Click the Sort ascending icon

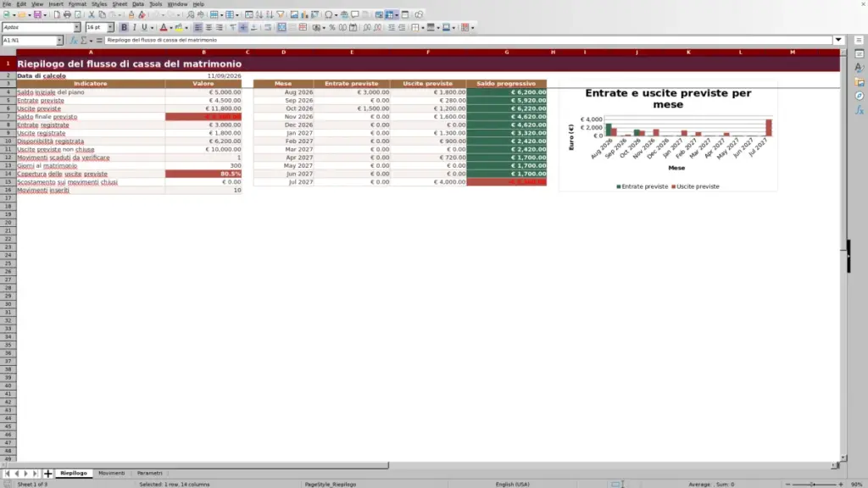click(259, 15)
